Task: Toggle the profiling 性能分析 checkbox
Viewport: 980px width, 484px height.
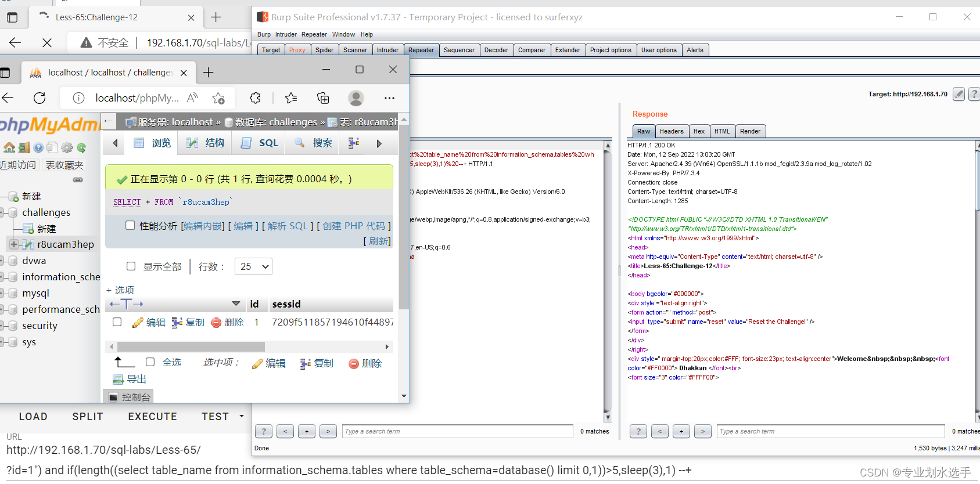Action: tap(130, 225)
